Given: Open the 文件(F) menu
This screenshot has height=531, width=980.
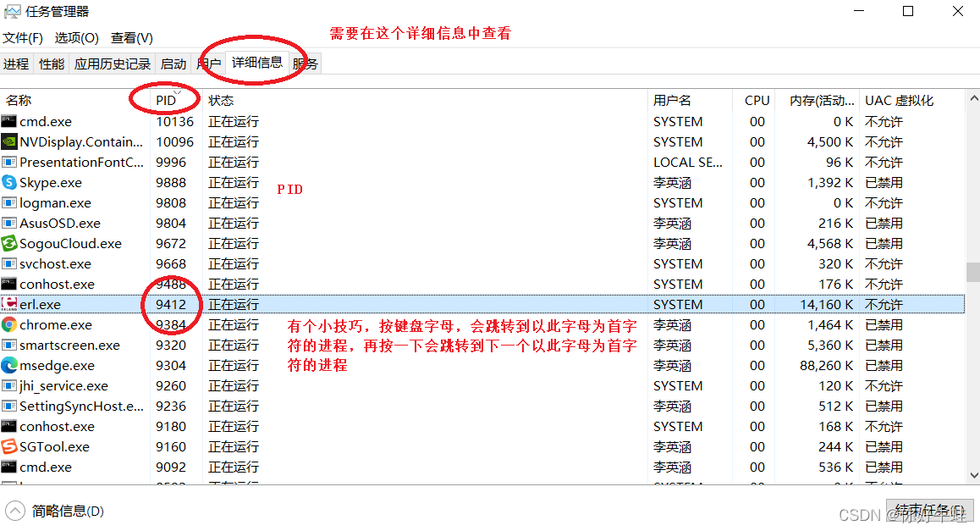Looking at the screenshot, I should coord(23,38).
